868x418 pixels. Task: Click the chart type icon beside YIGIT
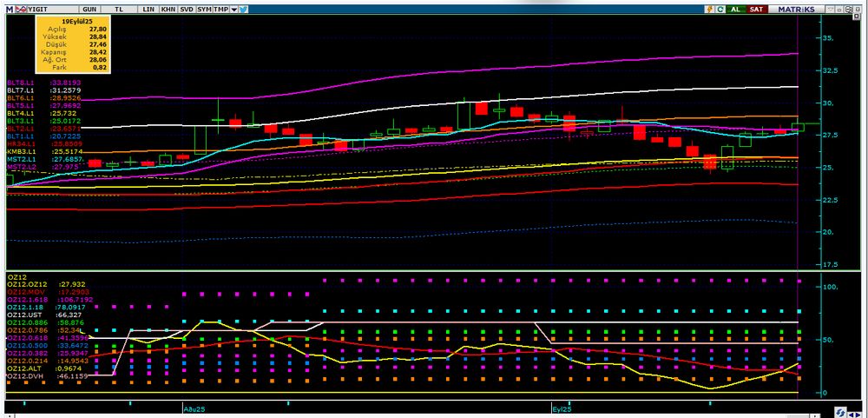tap(21, 10)
